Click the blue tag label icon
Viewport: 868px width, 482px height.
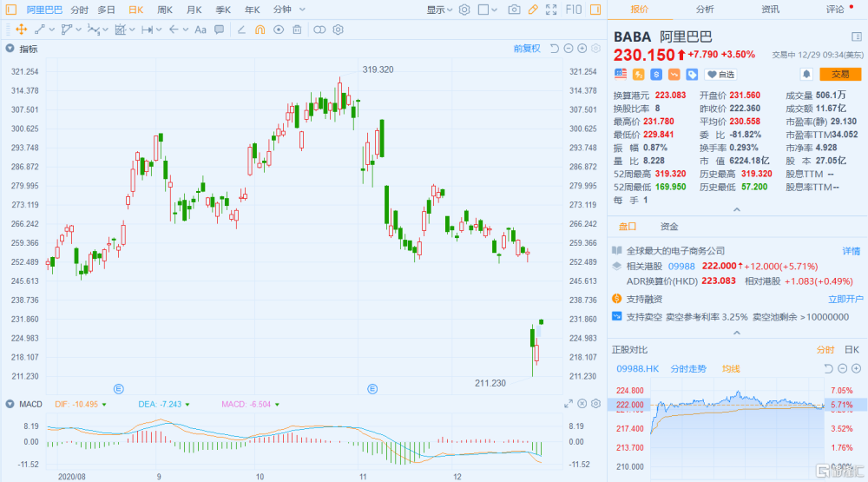coord(692,74)
